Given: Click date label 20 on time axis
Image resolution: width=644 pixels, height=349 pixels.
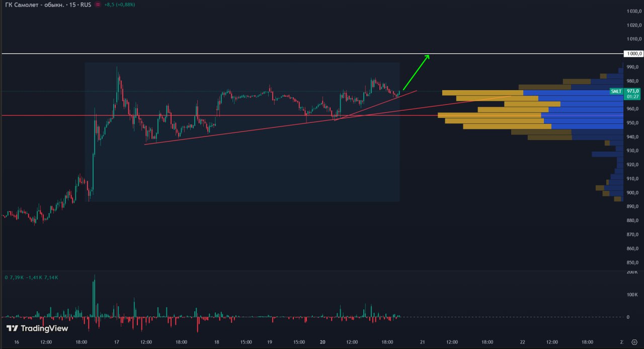Looking at the screenshot, I should pos(323,342).
